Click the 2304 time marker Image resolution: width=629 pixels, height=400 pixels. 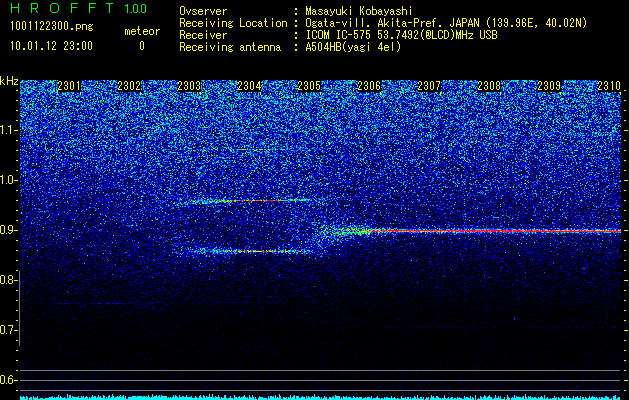pos(249,86)
